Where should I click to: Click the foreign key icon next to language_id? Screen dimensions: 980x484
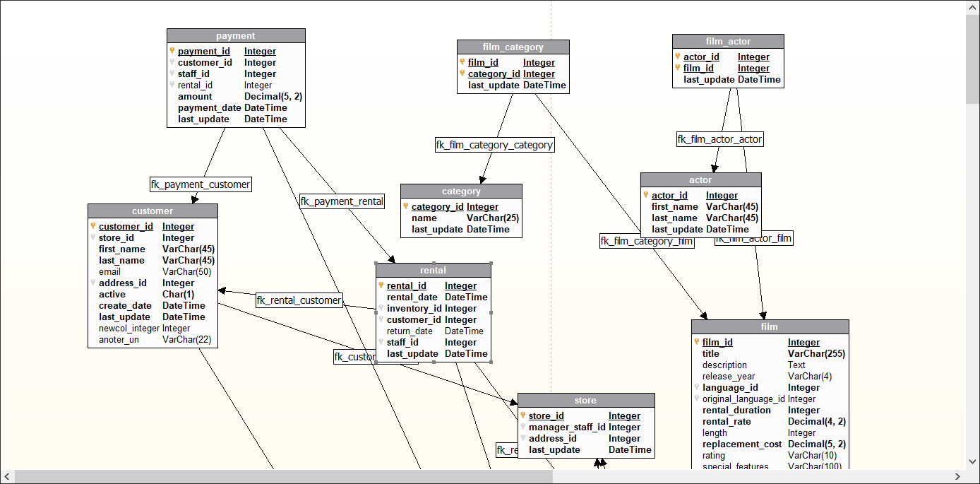(x=696, y=387)
